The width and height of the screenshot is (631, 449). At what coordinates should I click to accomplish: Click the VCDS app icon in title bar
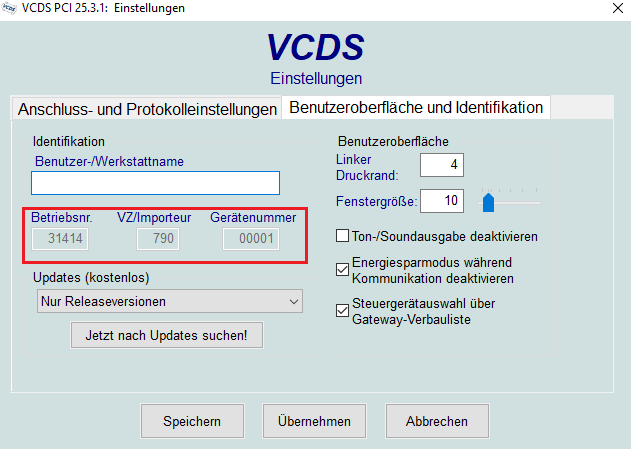9,8
